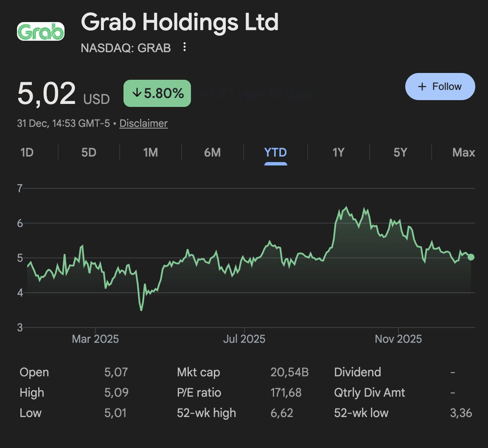Image resolution: width=488 pixels, height=448 pixels.
Task: Open the 1M price chart
Action: point(150,152)
